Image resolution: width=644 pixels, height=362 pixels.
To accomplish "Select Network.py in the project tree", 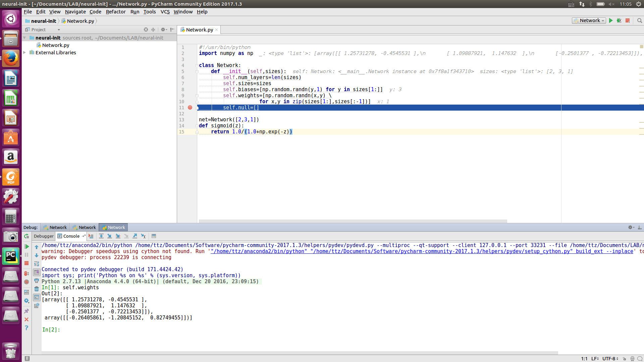I will pos(56,45).
